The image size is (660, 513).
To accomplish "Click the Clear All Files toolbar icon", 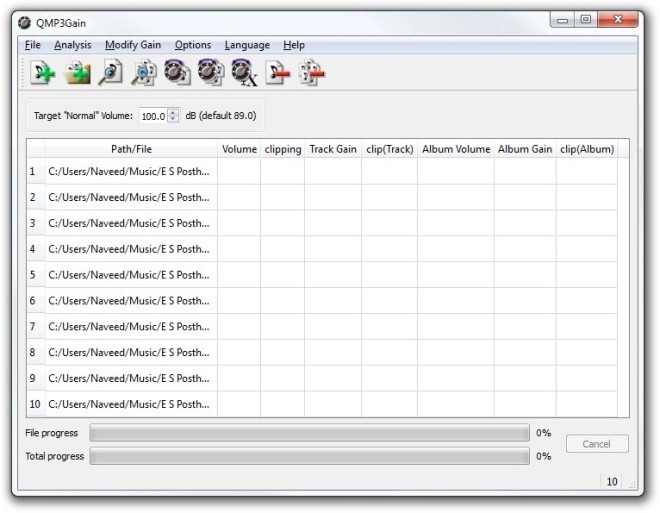I will tap(312, 74).
